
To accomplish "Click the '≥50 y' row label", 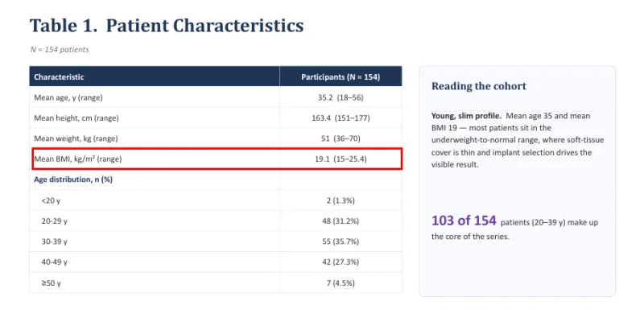I will coord(51,283).
